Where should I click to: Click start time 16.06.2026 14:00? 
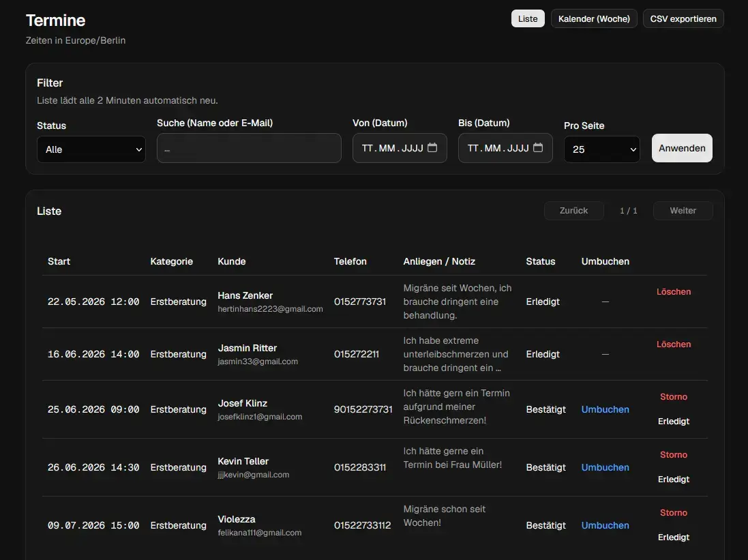[x=93, y=354]
